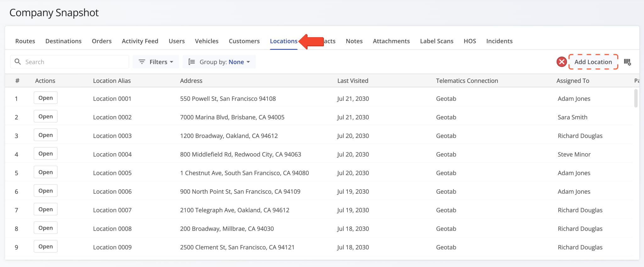The height and width of the screenshot is (267, 644).
Task: Click Steve Minor in Assigned To column
Action: tap(574, 154)
